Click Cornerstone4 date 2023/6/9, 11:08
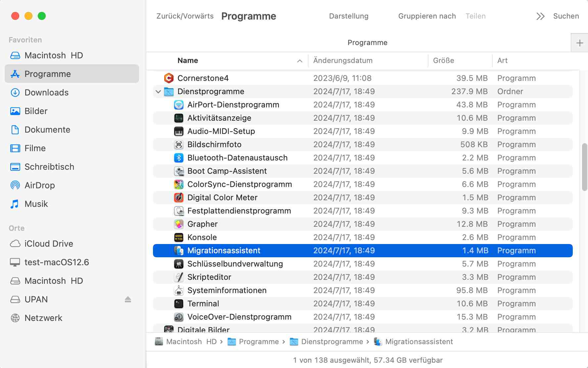 342,78
